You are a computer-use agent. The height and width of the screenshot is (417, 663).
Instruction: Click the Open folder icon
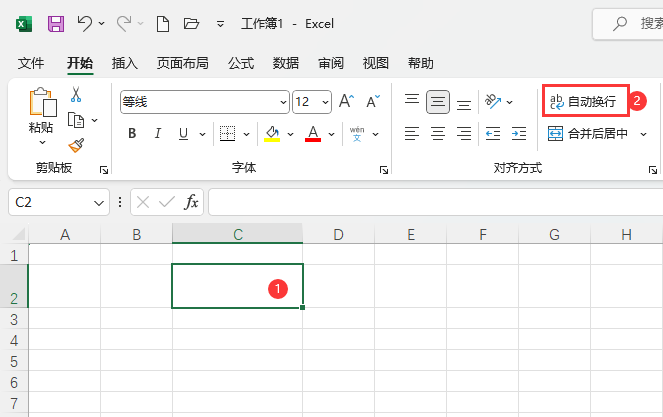(x=191, y=24)
